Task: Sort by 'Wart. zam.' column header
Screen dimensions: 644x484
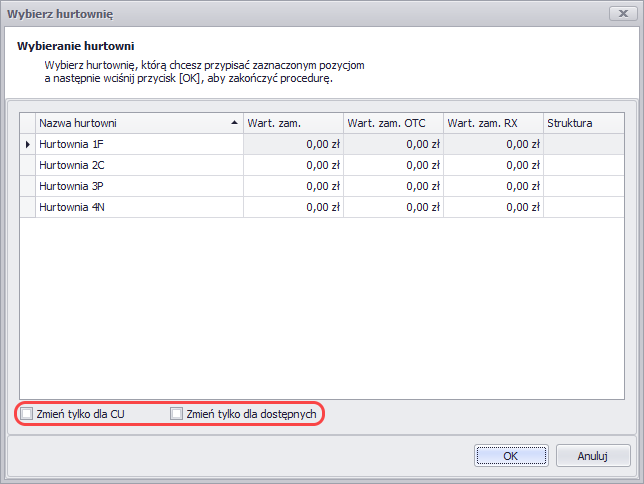Action: pyautogui.click(x=292, y=123)
